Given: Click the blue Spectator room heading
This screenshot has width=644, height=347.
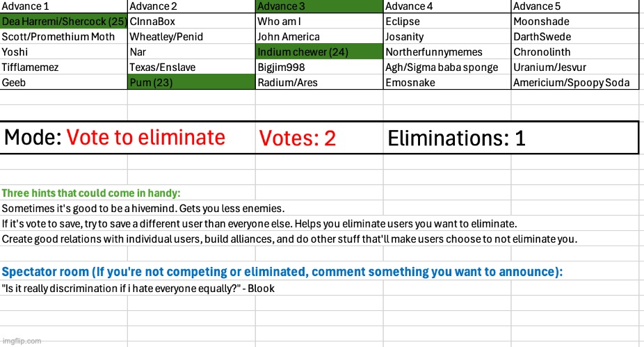Looking at the screenshot, I should (x=282, y=272).
